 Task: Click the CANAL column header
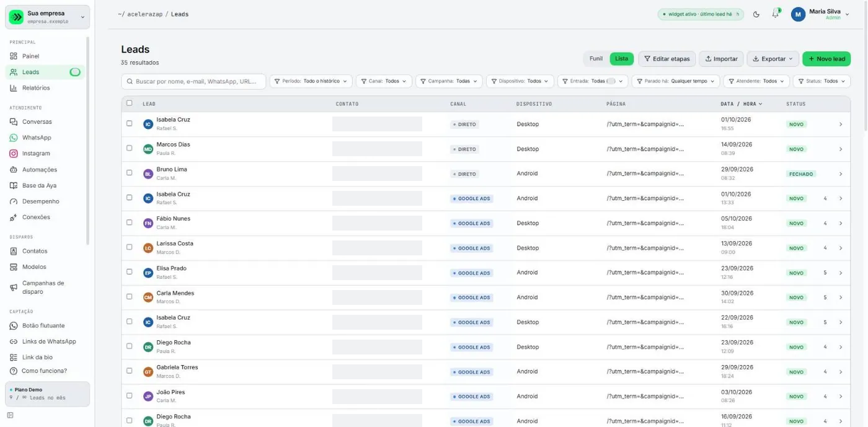click(x=458, y=104)
